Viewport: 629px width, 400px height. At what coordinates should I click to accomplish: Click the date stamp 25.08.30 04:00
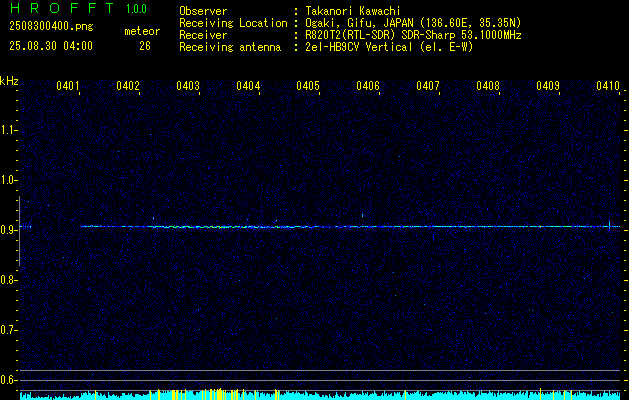[51, 46]
